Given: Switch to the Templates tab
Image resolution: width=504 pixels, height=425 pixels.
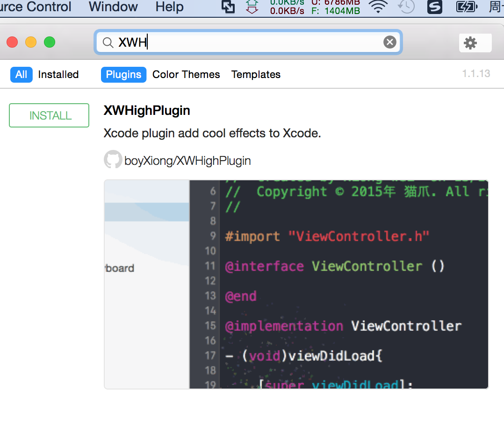Looking at the screenshot, I should pyautogui.click(x=256, y=74).
